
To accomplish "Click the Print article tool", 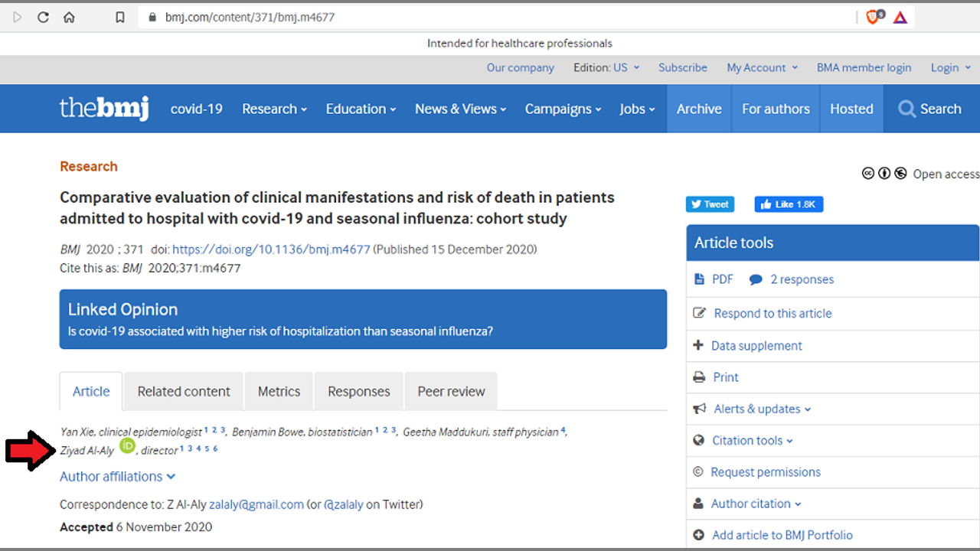I will click(x=724, y=377).
